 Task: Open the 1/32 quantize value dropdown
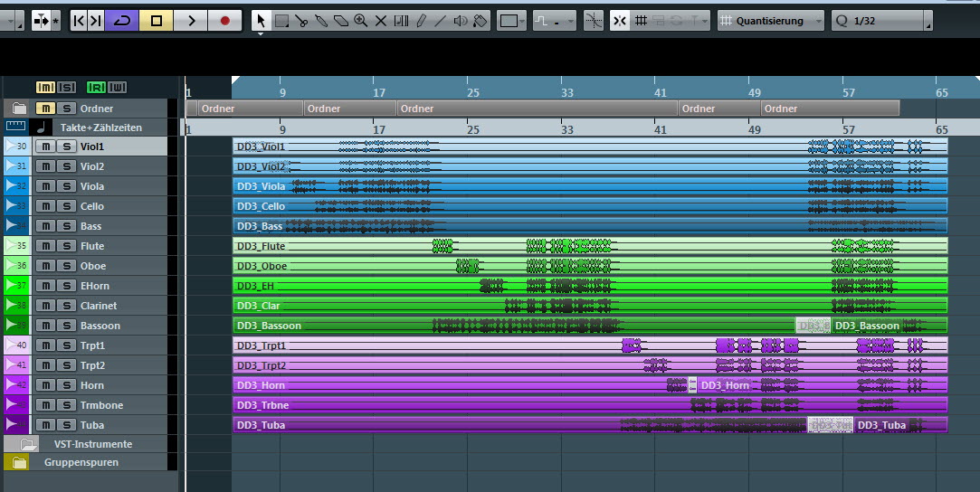(x=881, y=21)
